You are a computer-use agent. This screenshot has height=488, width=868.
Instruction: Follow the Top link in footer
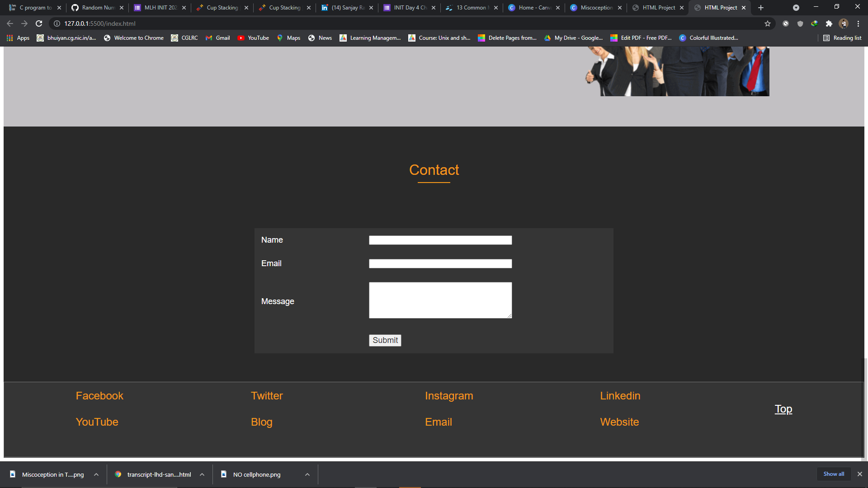(x=783, y=409)
